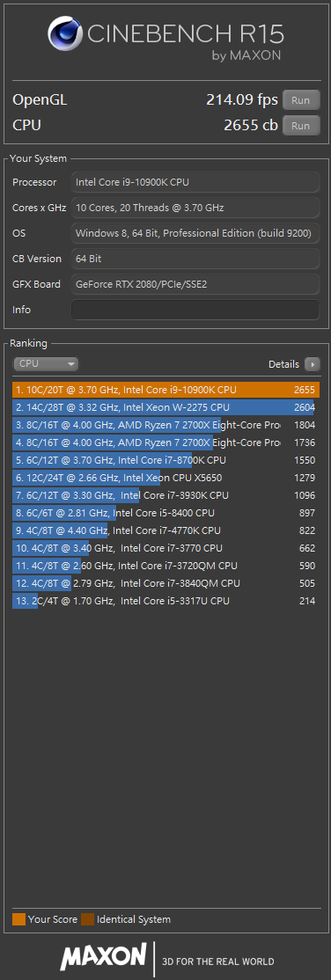
Task: Click the CPU score 2655 cb
Action: tap(250, 126)
